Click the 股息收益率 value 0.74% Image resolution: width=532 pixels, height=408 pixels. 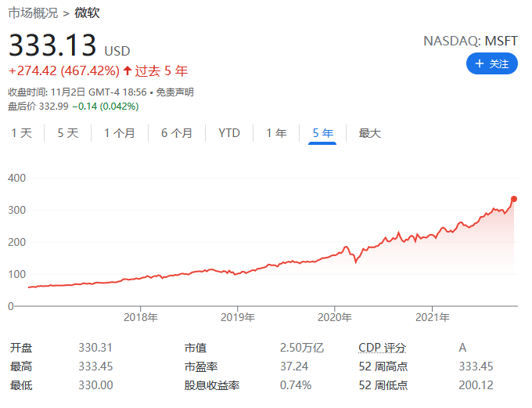tap(296, 385)
